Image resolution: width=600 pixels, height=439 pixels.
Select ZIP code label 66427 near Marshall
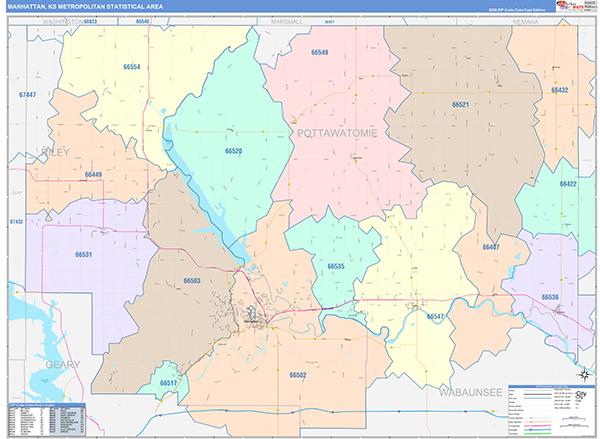[329, 22]
